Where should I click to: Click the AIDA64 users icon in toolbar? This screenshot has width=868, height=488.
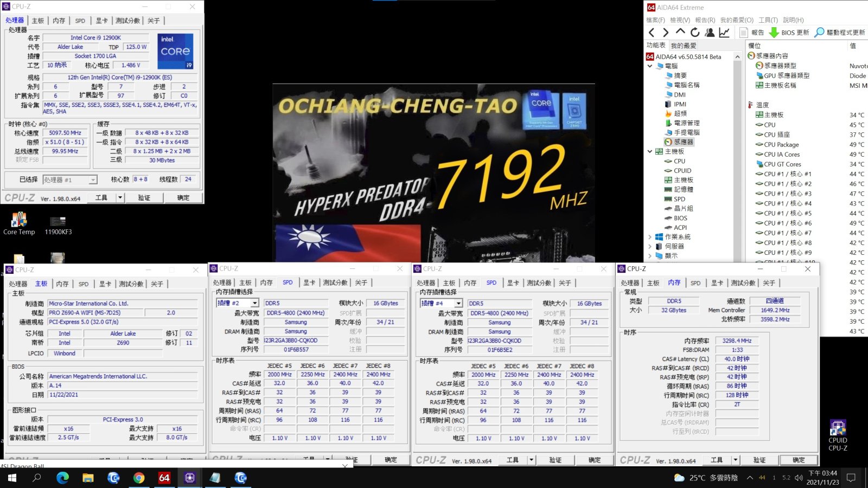[710, 33]
